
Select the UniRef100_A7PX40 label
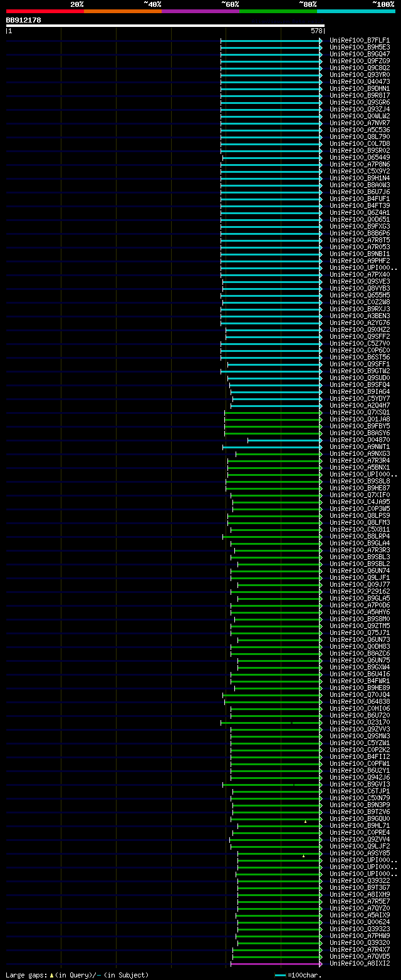tap(360, 274)
